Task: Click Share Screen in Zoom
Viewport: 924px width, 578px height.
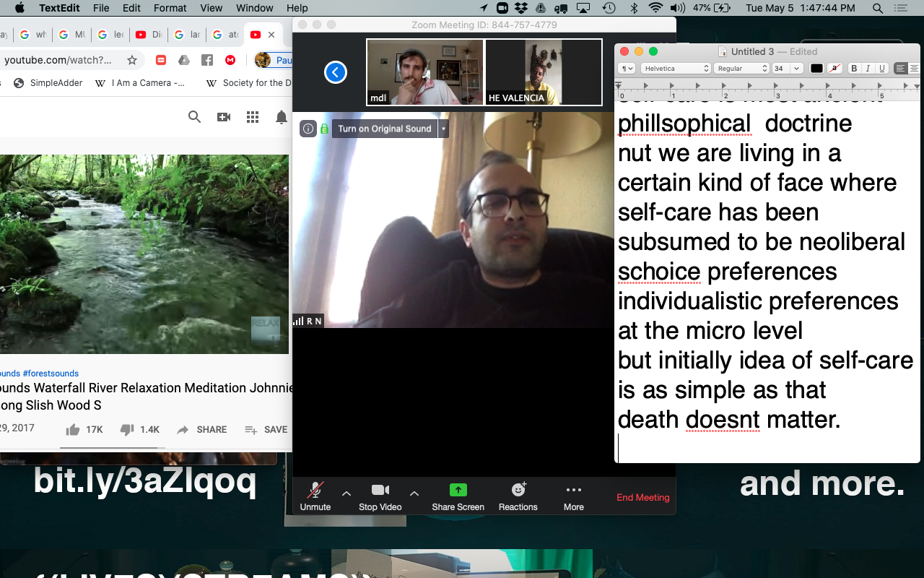Action: [458, 496]
